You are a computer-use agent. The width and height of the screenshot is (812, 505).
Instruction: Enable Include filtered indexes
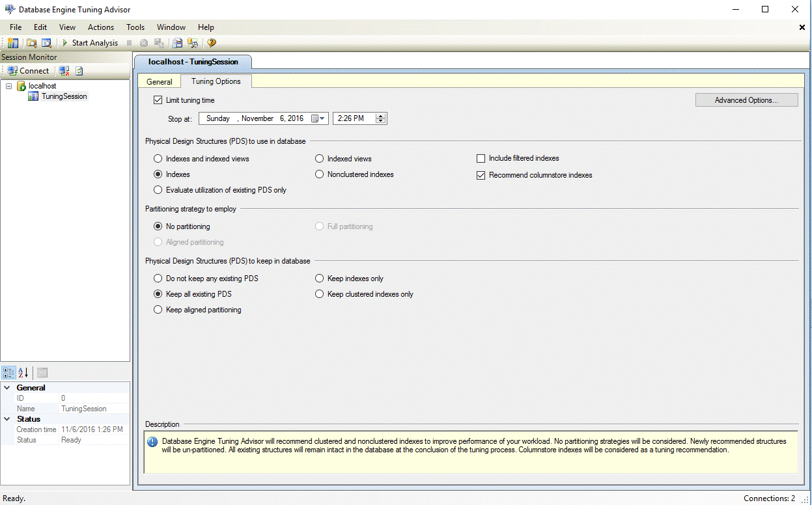coord(481,158)
